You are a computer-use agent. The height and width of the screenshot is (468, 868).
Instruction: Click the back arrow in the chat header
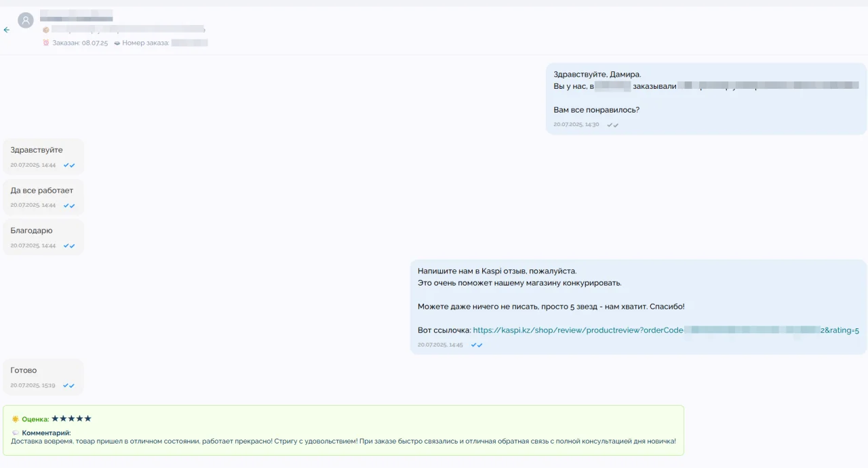click(7, 30)
